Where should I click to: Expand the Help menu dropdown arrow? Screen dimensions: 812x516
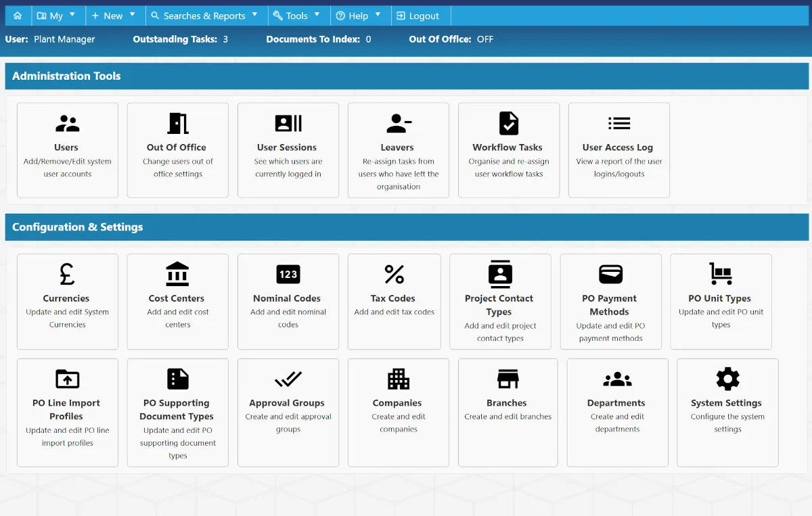click(x=378, y=14)
